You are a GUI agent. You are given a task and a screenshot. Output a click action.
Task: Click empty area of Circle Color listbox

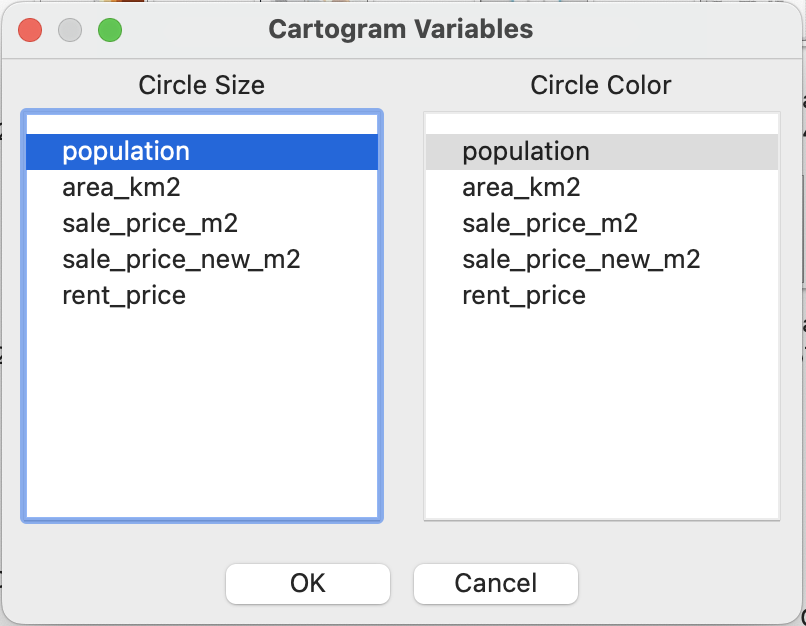(602, 416)
